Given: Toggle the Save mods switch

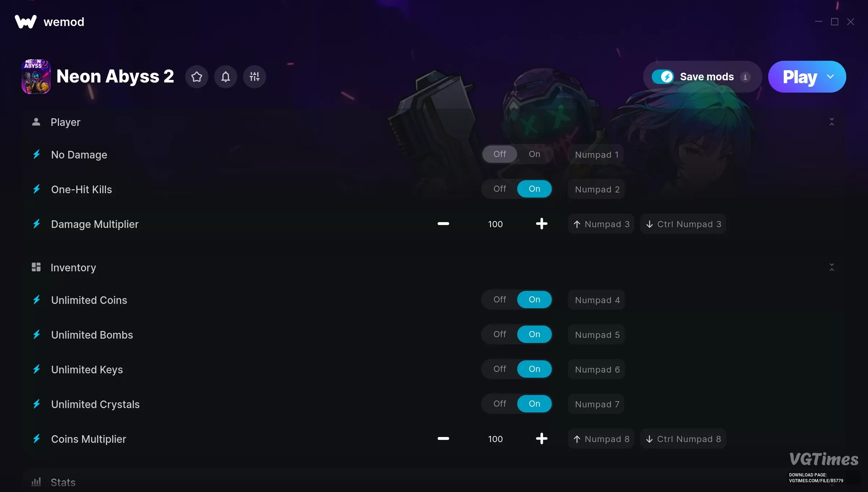Looking at the screenshot, I should coord(663,77).
